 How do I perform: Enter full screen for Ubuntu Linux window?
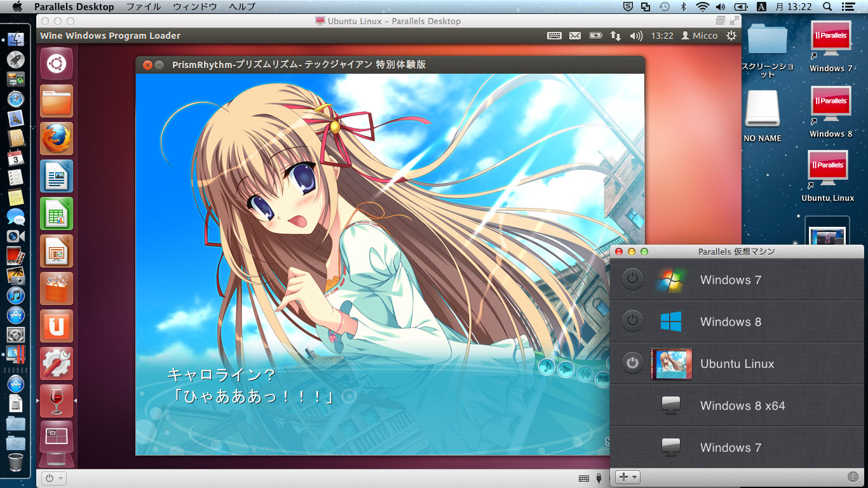pyautogui.click(x=733, y=21)
